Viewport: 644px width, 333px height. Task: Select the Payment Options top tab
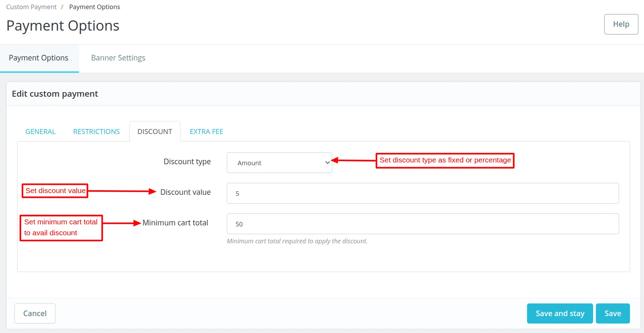point(39,58)
